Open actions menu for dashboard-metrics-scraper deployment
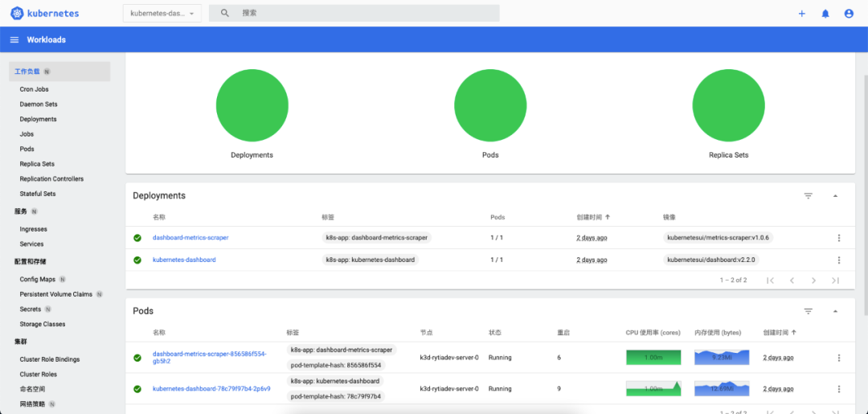Image resolution: width=868 pixels, height=414 pixels. [x=838, y=238]
